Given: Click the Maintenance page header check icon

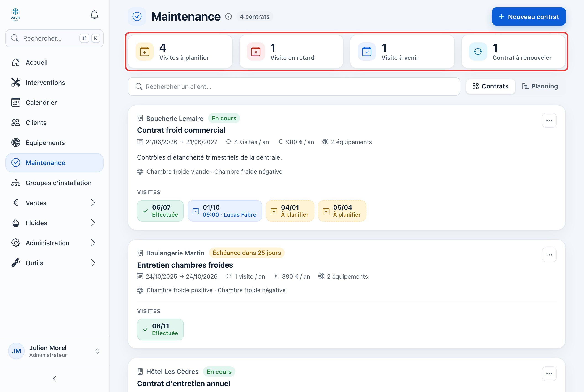Looking at the screenshot, I should click(137, 16).
